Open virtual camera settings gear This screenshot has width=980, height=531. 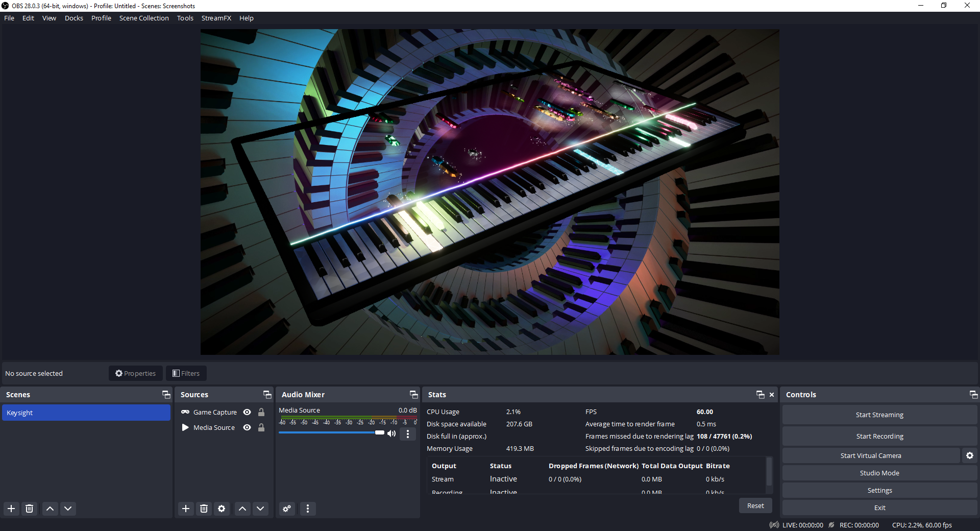969,455
